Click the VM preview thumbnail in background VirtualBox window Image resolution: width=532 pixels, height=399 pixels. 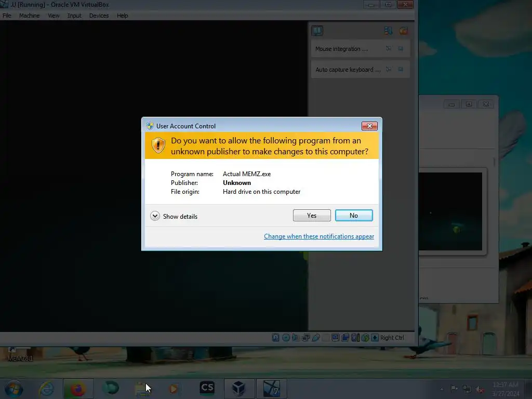450,211
